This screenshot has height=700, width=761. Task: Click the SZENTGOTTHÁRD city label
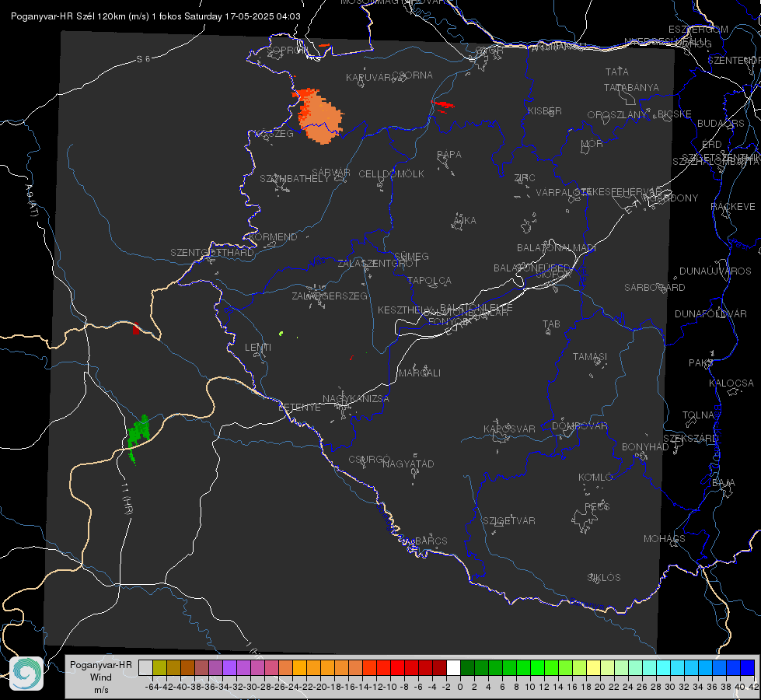(x=212, y=253)
